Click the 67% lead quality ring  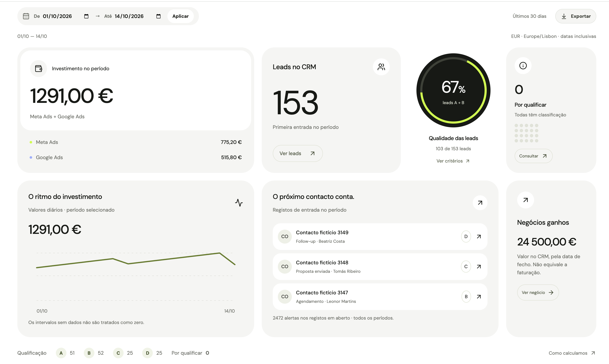tap(453, 90)
